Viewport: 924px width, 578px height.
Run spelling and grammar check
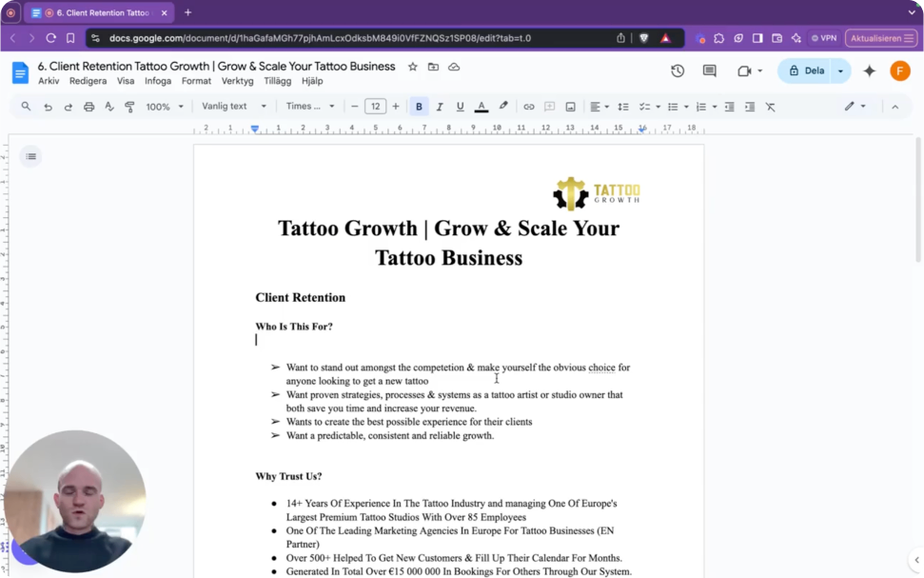(109, 107)
